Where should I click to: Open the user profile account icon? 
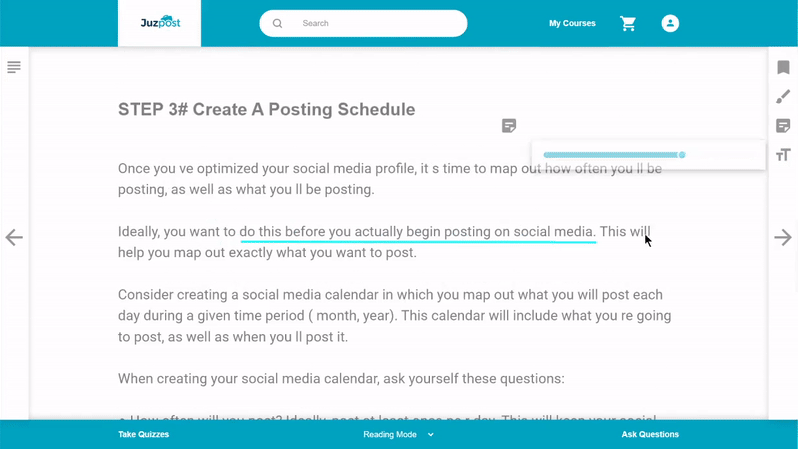point(670,23)
